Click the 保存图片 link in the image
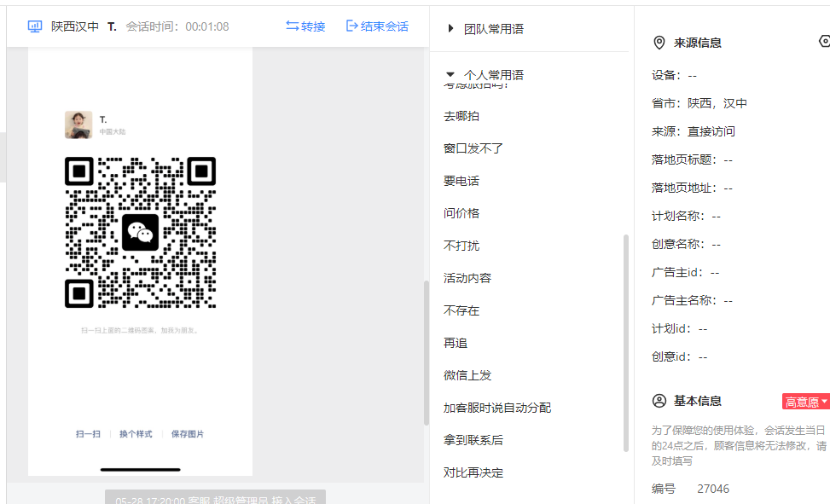The image size is (830, 504). pyautogui.click(x=188, y=434)
